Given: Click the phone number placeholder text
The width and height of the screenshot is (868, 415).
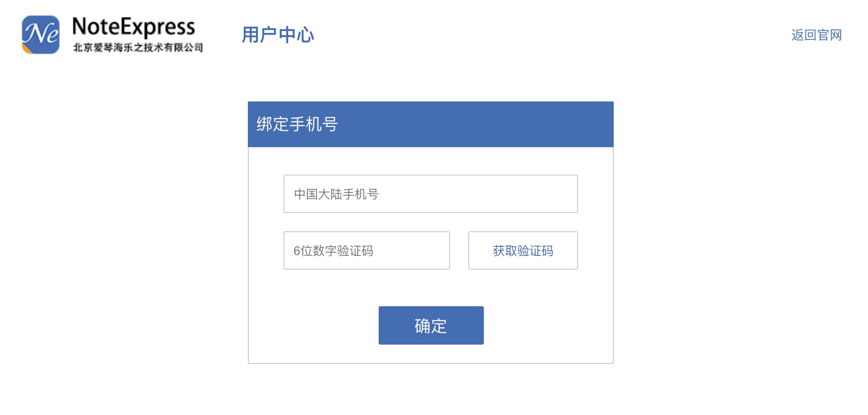Looking at the screenshot, I should click(x=336, y=194).
